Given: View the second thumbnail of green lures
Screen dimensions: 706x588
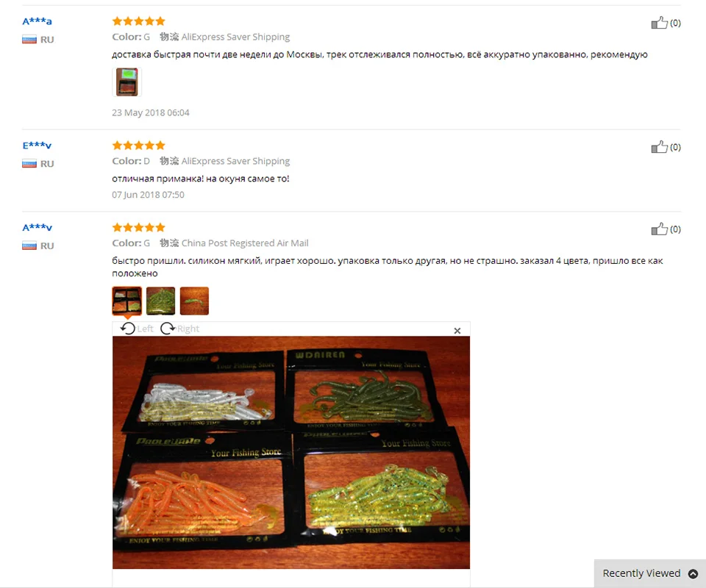Looking at the screenshot, I should [x=161, y=301].
